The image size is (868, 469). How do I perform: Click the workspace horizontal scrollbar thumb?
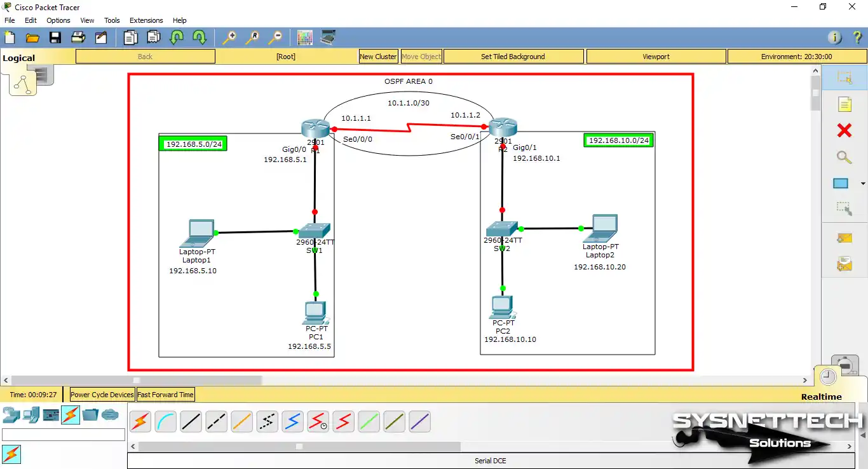pos(136,380)
